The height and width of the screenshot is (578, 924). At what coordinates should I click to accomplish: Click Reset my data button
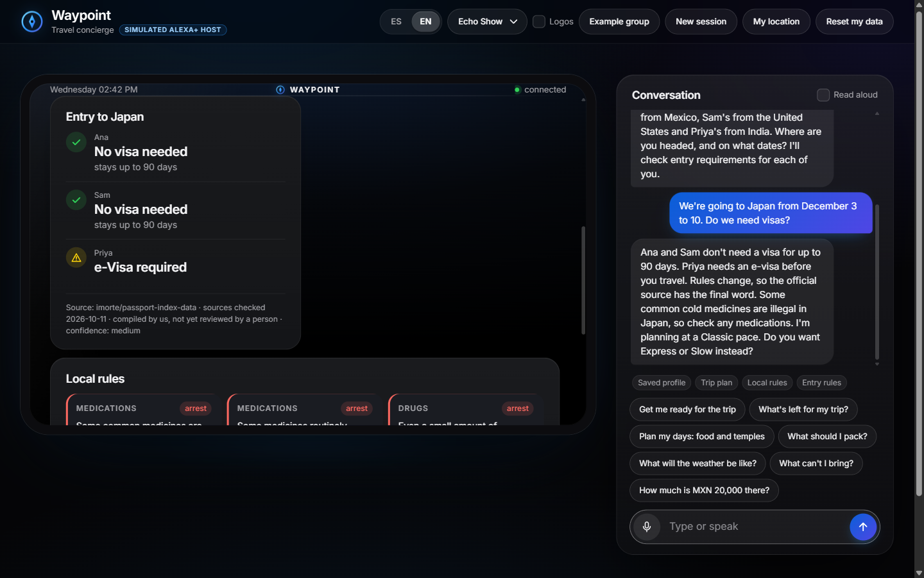(x=854, y=21)
